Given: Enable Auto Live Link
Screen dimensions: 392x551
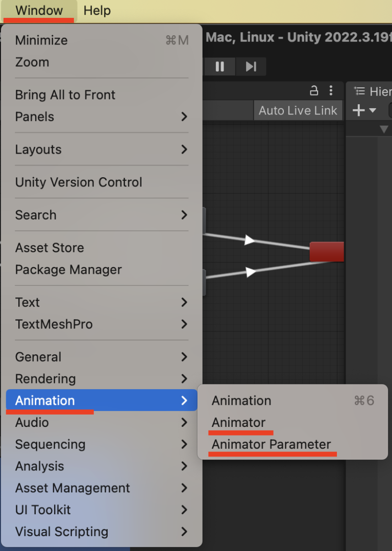Looking at the screenshot, I should (x=298, y=110).
